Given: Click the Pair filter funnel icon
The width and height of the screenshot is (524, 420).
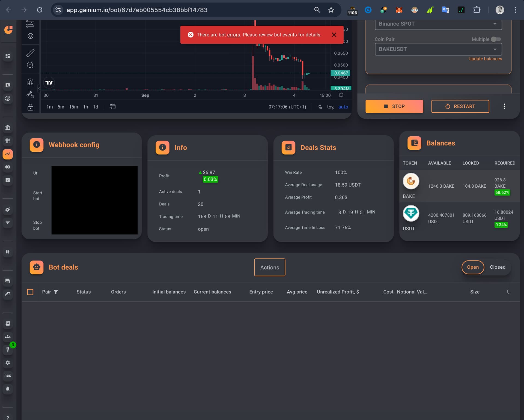Looking at the screenshot, I should pos(56,292).
